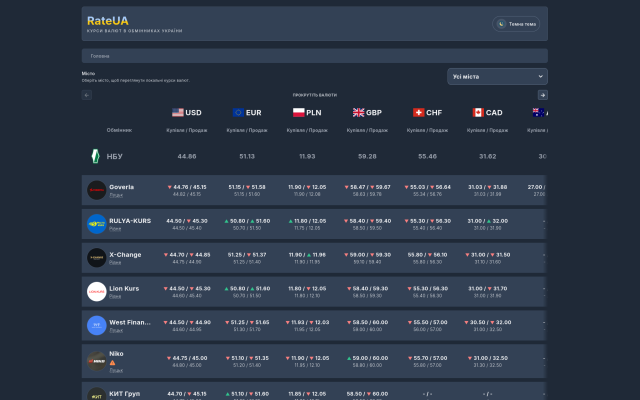Click Goverla USD rate 44.76 / 45.15

(187, 187)
